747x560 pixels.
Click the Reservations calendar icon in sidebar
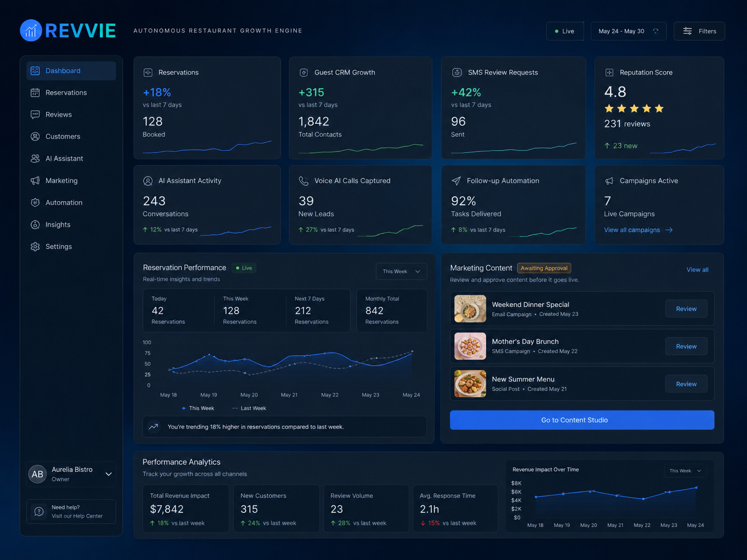[35, 93]
